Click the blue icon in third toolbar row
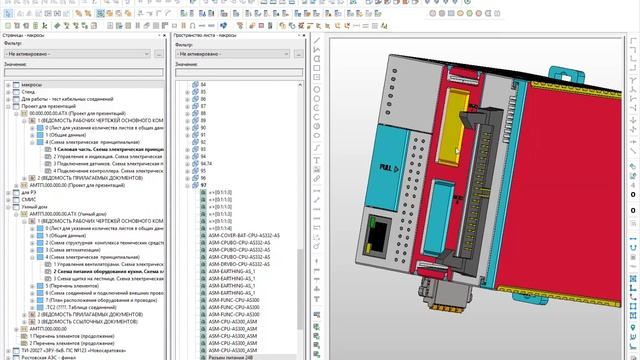This screenshot has width=640, height=360. 223,26
